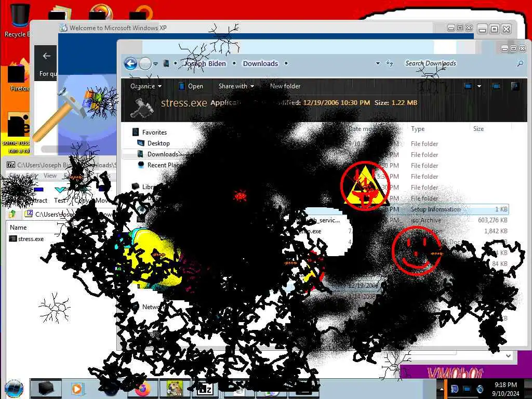Open the Organize menu

[146, 86]
